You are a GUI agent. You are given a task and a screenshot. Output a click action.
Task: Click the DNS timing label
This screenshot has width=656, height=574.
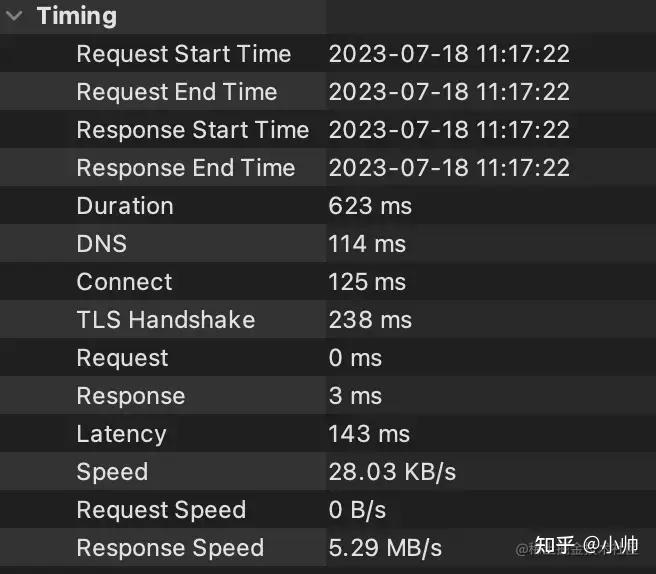[101, 244]
